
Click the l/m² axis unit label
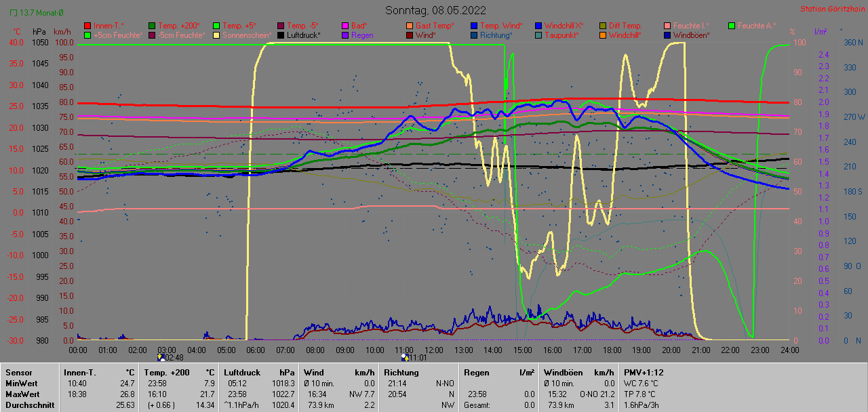coord(820,32)
